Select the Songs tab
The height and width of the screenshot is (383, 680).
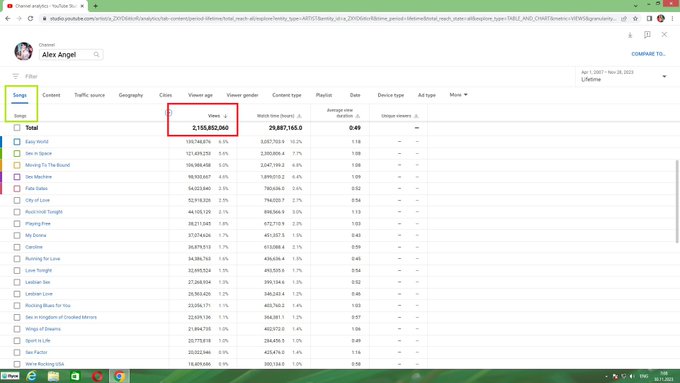[20, 95]
